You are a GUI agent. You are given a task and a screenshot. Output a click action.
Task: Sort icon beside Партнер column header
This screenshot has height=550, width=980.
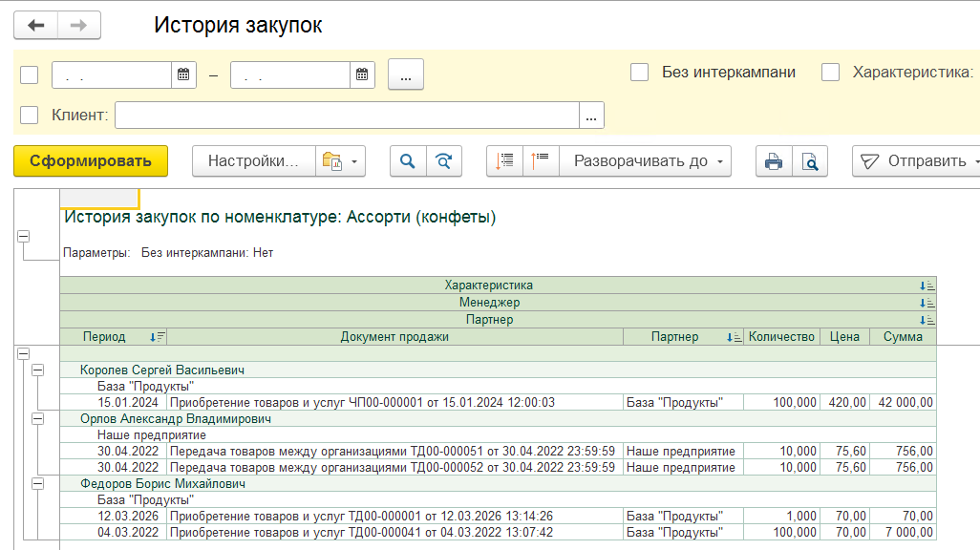pos(734,337)
